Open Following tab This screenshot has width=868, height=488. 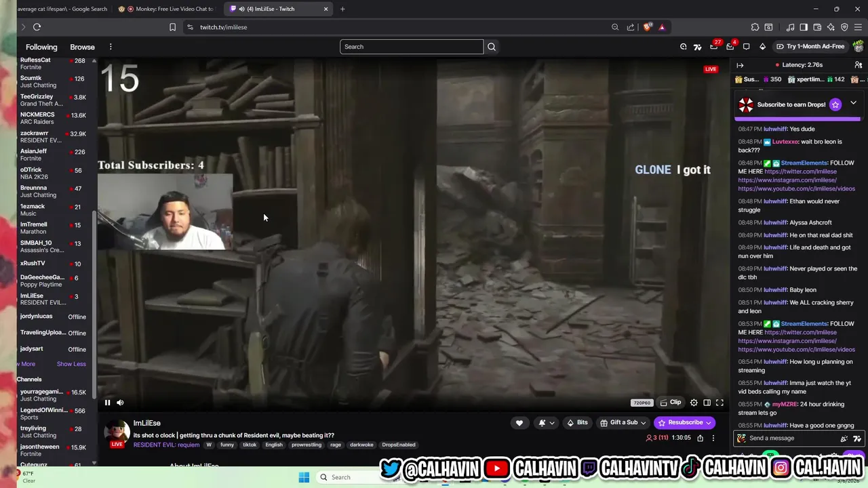click(41, 47)
